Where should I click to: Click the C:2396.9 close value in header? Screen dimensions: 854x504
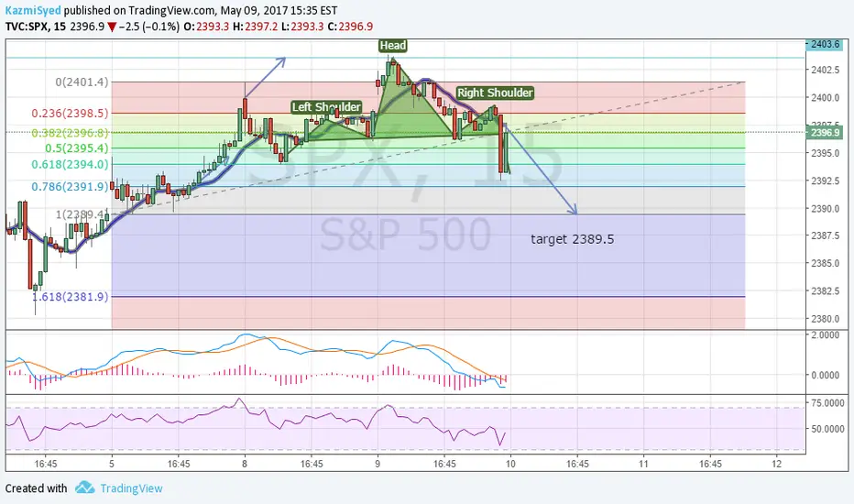(350, 27)
